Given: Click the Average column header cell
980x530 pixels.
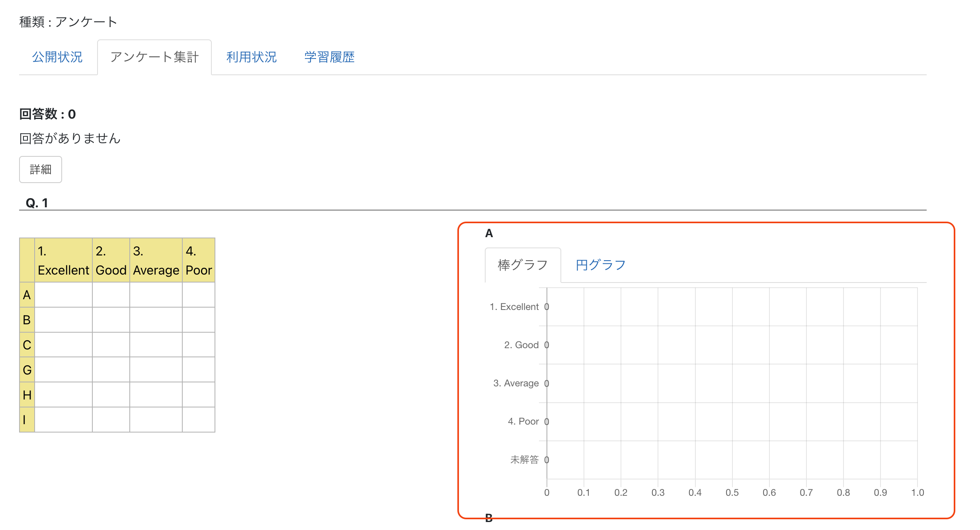Looking at the screenshot, I should click(156, 261).
